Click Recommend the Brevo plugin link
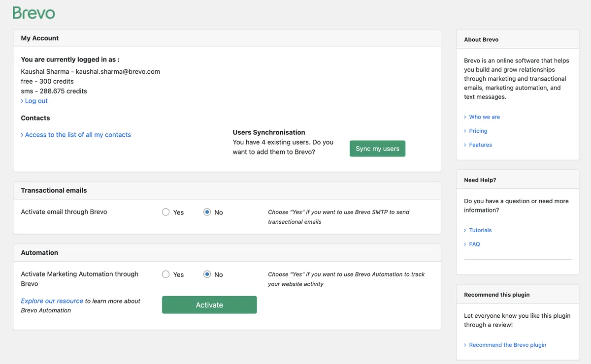Screen dimensions: 591x364 click(x=507, y=345)
